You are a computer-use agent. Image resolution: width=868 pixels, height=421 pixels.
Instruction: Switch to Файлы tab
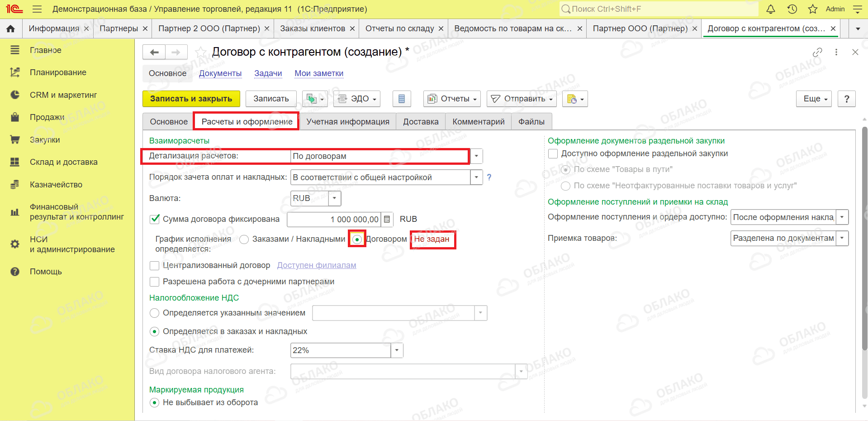coord(531,122)
